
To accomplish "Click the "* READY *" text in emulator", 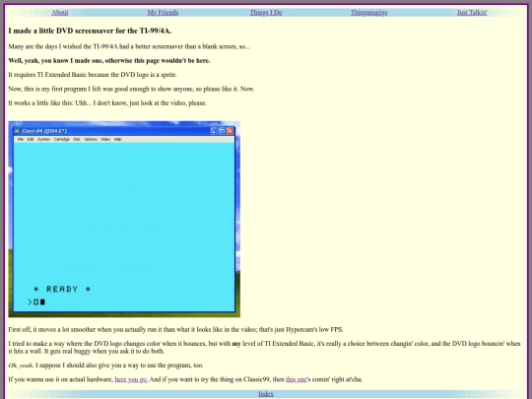I will 62,289.
